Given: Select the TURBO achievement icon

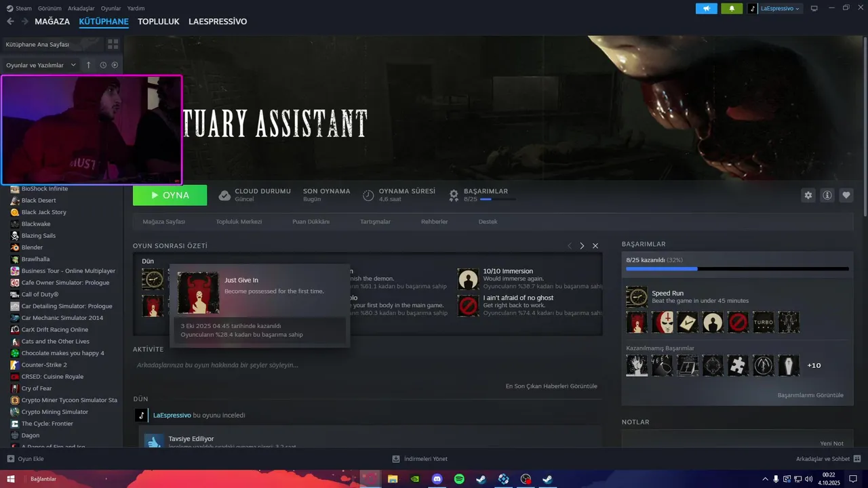Looking at the screenshot, I should click(x=764, y=322).
